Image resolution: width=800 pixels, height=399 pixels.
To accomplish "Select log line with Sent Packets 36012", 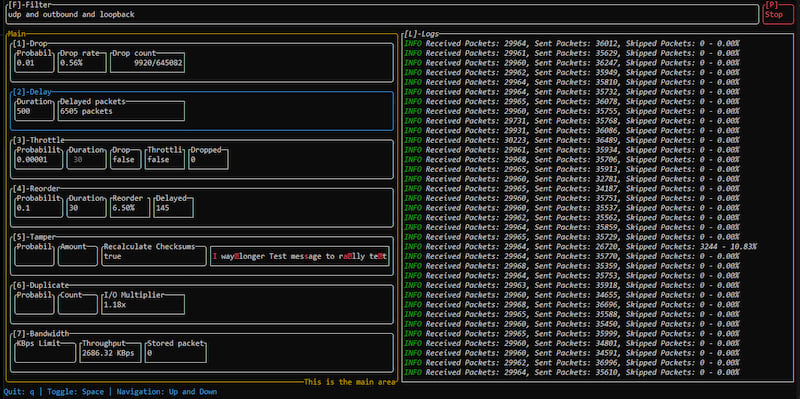I will (x=571, y=43).
